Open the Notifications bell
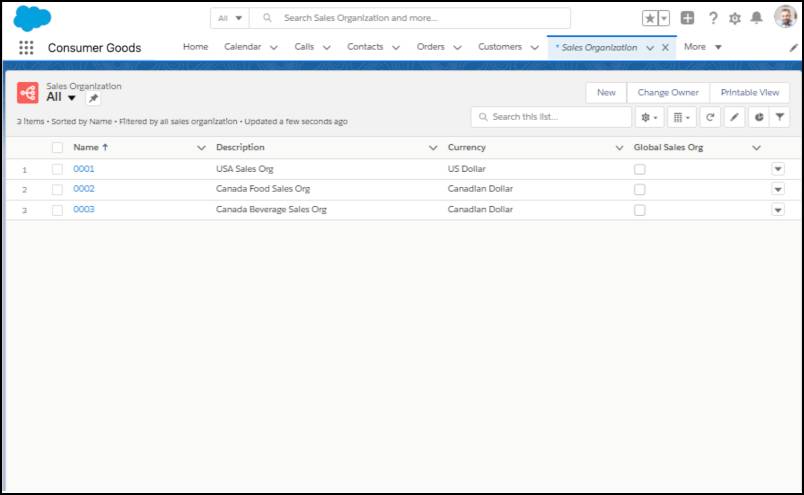The image size is (804, 495). (756, 18)
